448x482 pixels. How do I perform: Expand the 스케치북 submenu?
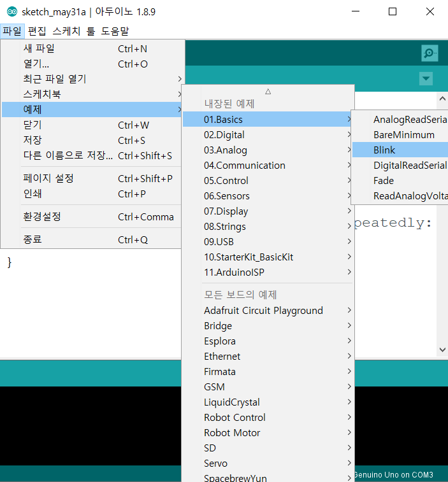click(x=92, y=94)
